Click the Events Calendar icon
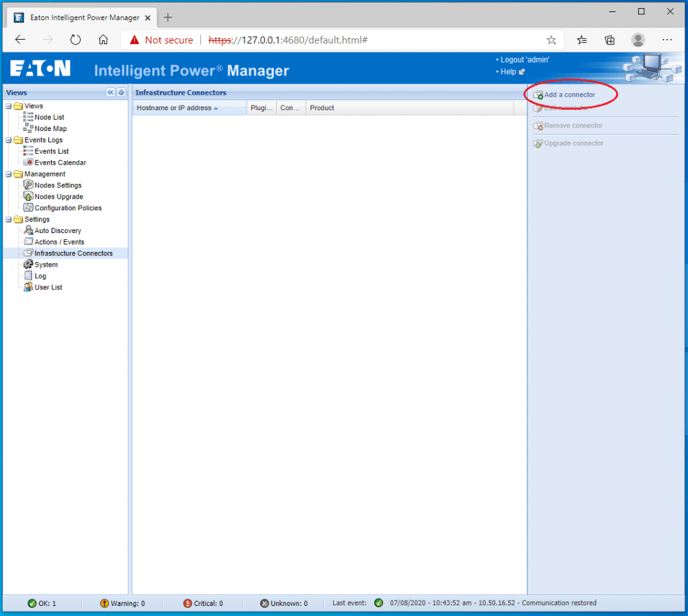Screen dimensions: 688x616 pyautogui.click(x=28, y=163)
